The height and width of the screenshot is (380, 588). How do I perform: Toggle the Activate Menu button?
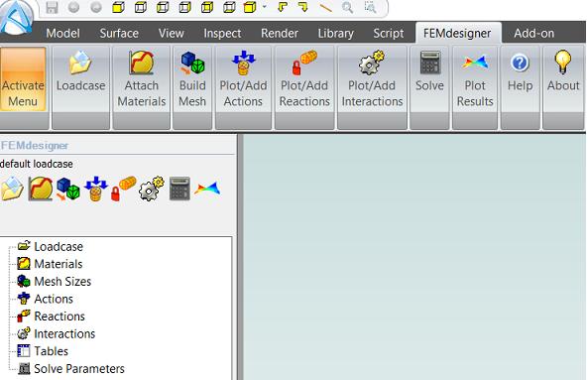pos(23,79)
